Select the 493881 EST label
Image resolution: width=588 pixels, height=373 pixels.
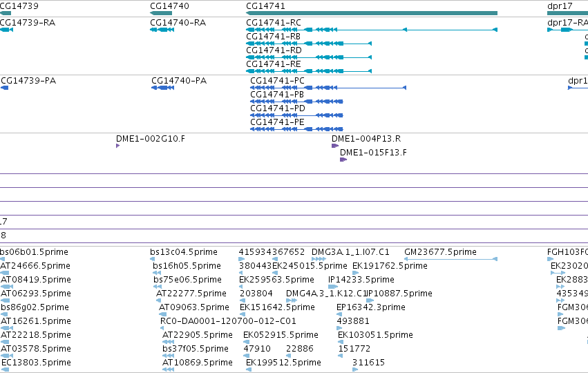coord(353,321)
